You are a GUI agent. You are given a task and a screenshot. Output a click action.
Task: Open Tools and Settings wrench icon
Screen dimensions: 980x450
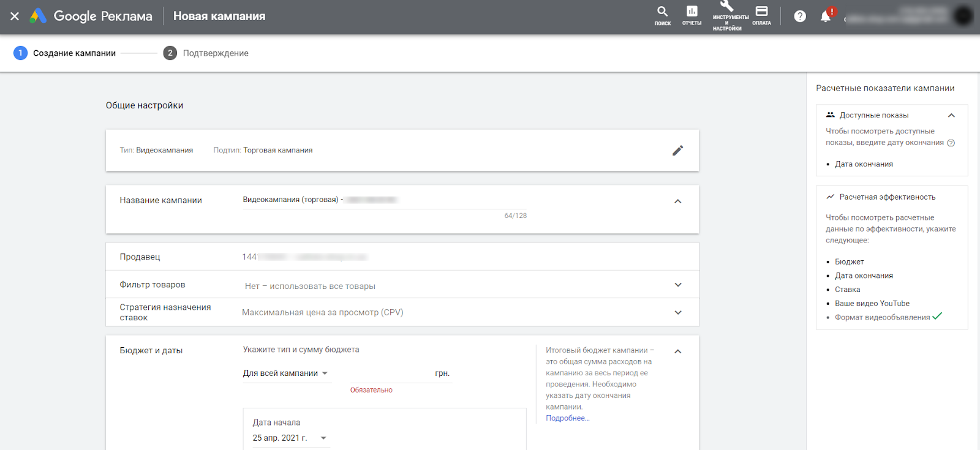click(727, 7)
